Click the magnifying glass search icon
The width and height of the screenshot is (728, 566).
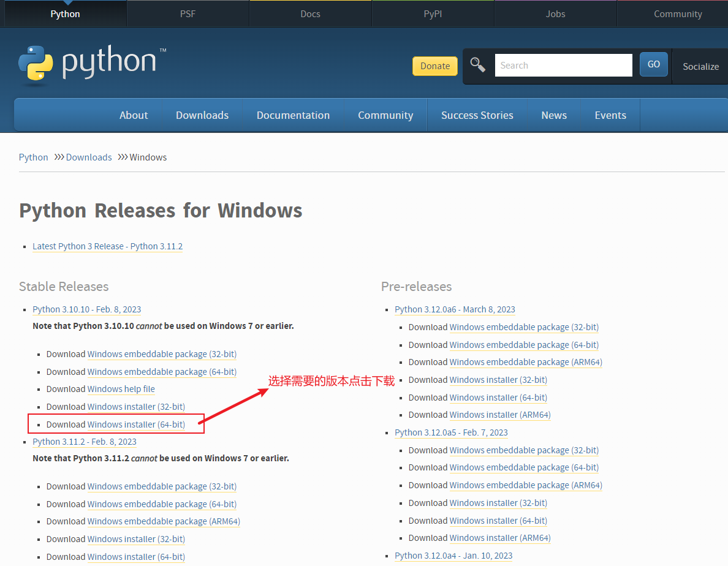[x=478, y=65]
